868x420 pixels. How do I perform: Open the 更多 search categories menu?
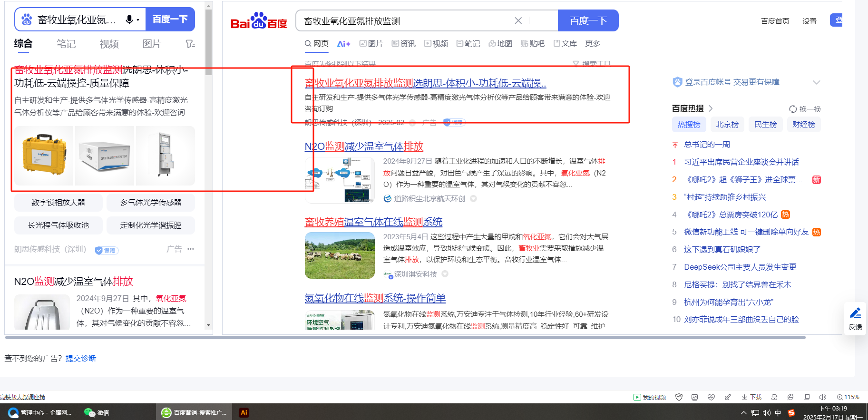[x=593, y=44]
